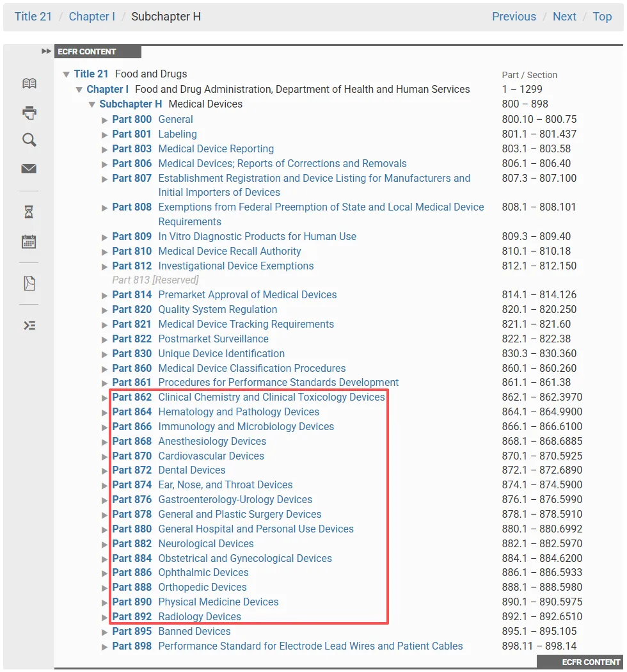Open Part 810 Medical Device Recall Authority
Image resolution: width=627 pixels, height=672 pixels.
point(207,251)
